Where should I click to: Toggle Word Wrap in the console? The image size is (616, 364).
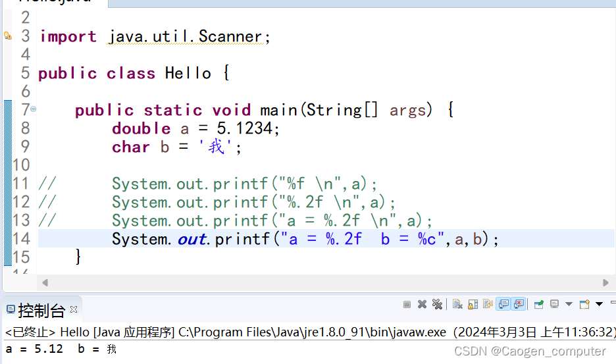point(488,304)
